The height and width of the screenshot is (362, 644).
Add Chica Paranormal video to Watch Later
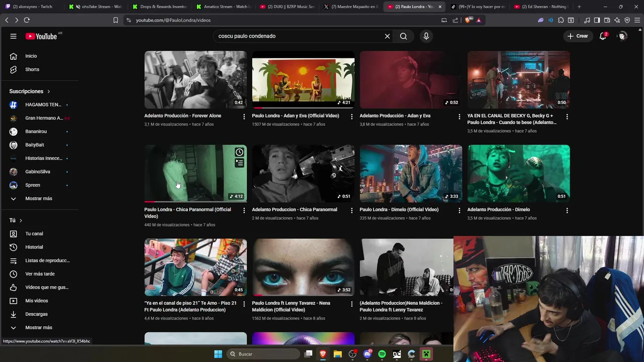[x=239, y=152]
